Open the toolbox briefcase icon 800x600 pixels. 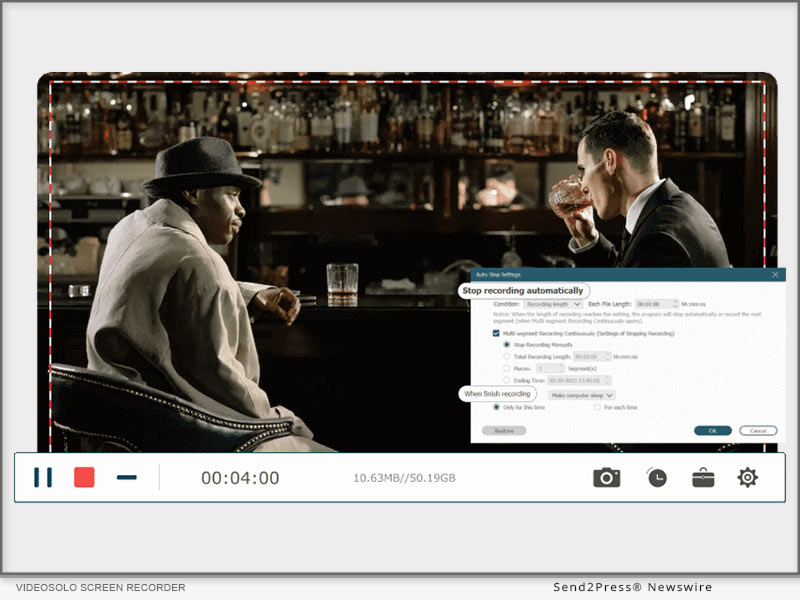click(703, 478)
